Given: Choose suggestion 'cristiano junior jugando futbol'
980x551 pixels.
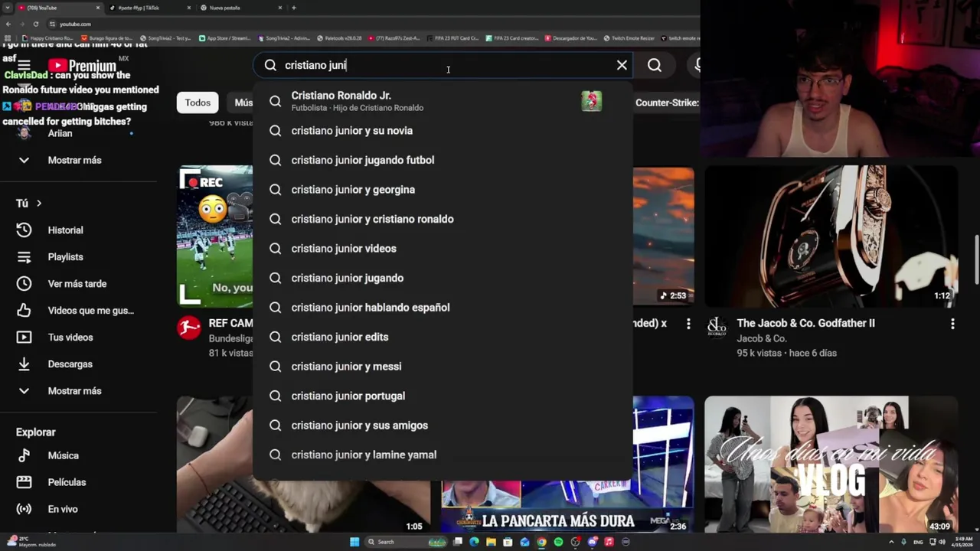Looking at the screenshot, I should [443, 160].
